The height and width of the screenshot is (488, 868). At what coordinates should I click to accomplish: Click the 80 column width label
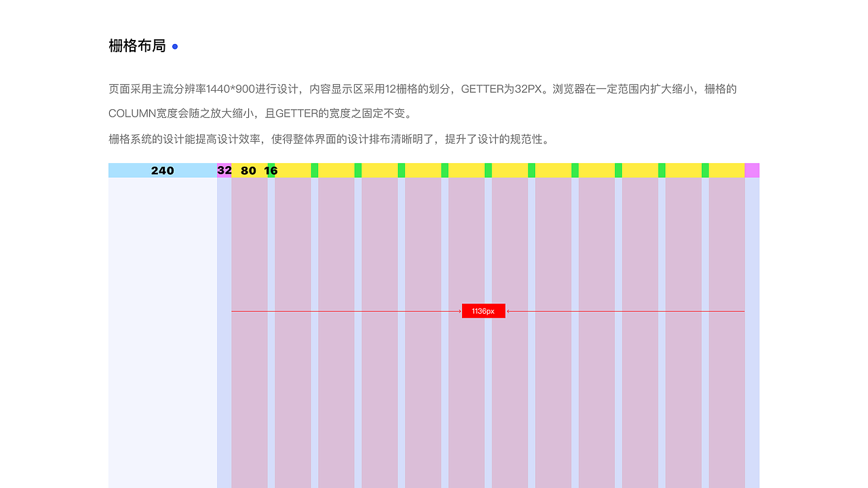click(x=248, y=171)
